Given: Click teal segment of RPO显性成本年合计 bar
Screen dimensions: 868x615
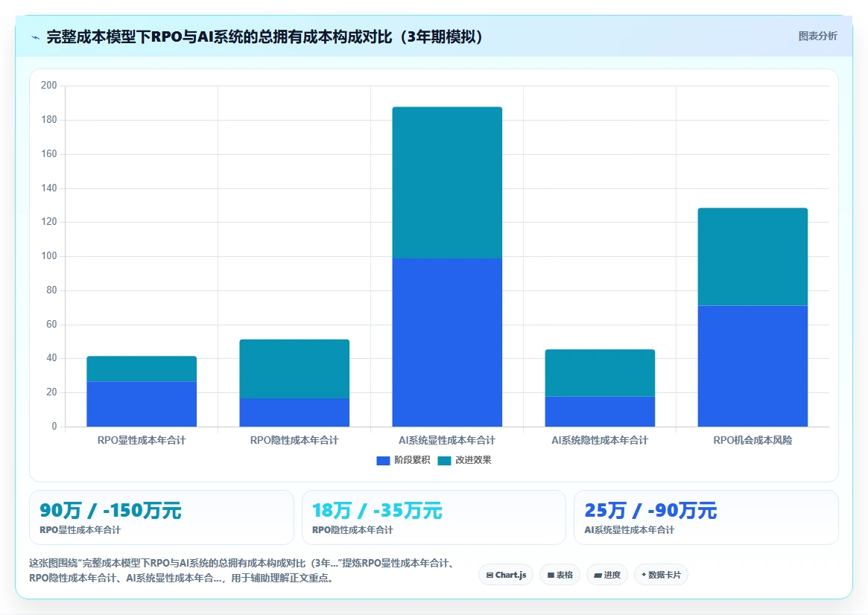Looking at the screenshot, I should [x=142, y=369].
